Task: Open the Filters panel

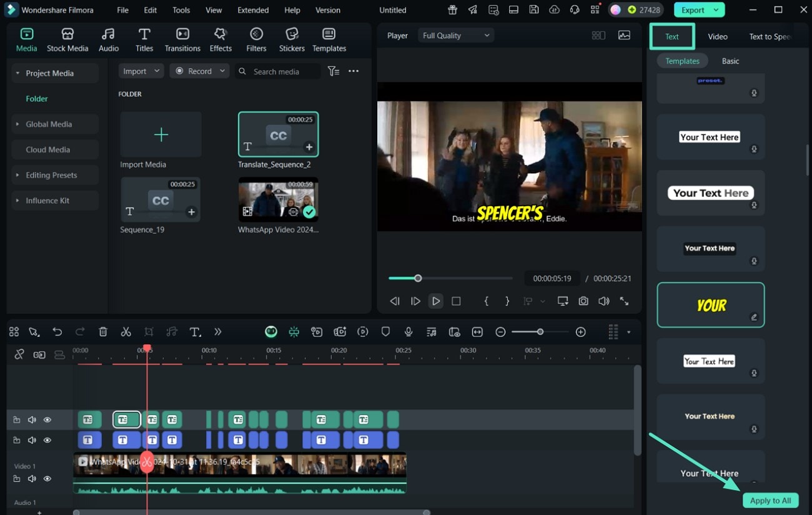Action: (256, 40)
